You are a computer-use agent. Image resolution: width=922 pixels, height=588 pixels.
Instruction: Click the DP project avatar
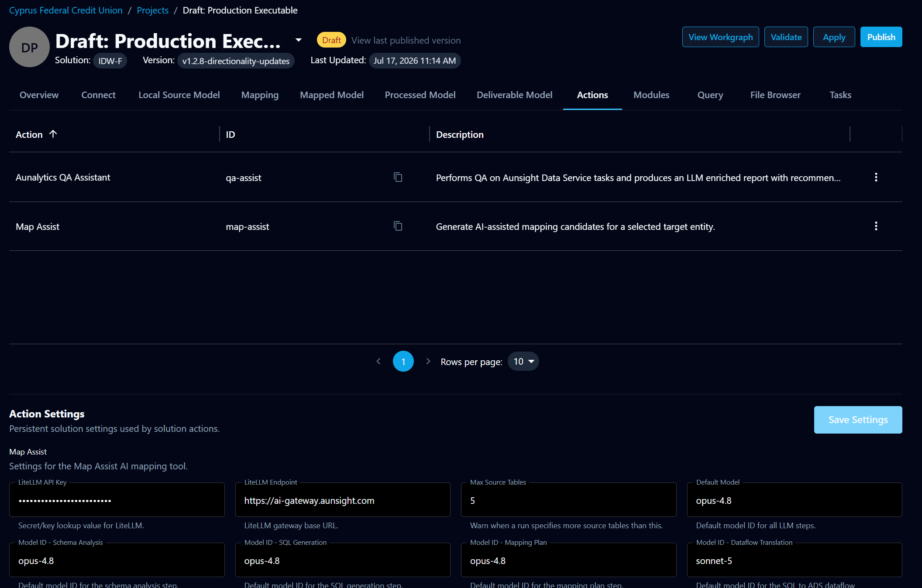click(29, 47)
